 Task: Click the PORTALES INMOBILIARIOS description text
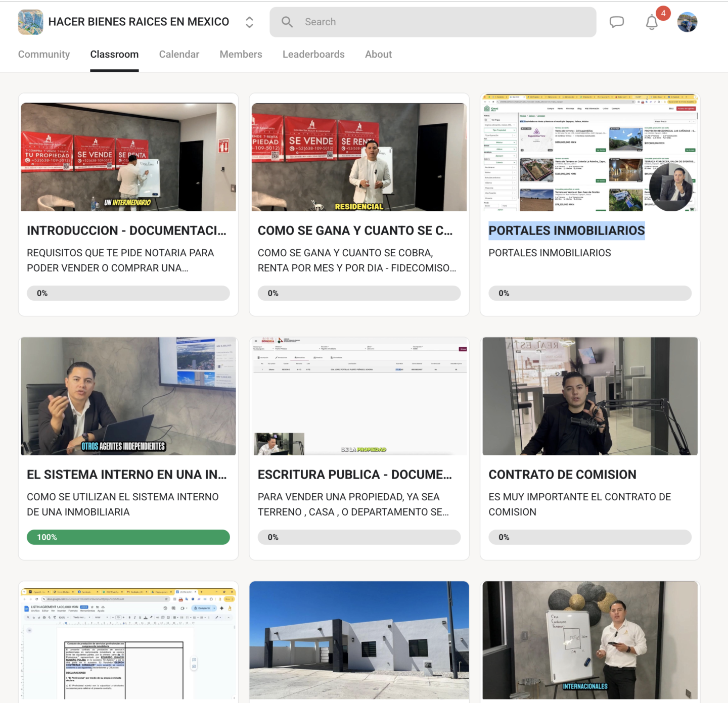click(x=550, y=253)
